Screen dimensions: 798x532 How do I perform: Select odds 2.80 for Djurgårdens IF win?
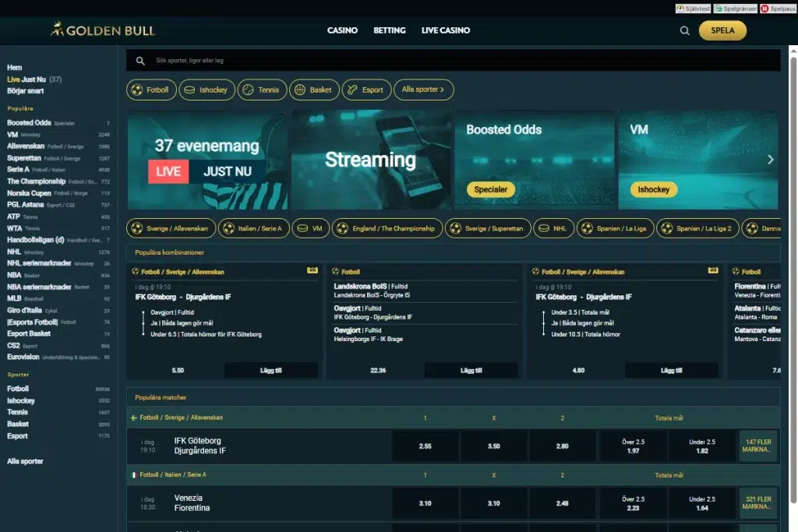[563, 446]
